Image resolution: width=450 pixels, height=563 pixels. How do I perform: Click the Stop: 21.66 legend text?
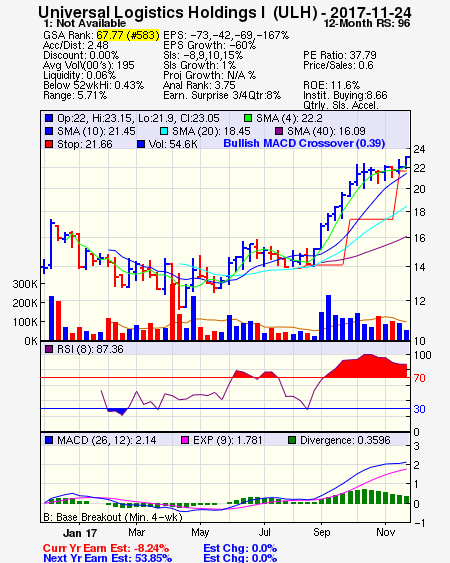[85, 144]
